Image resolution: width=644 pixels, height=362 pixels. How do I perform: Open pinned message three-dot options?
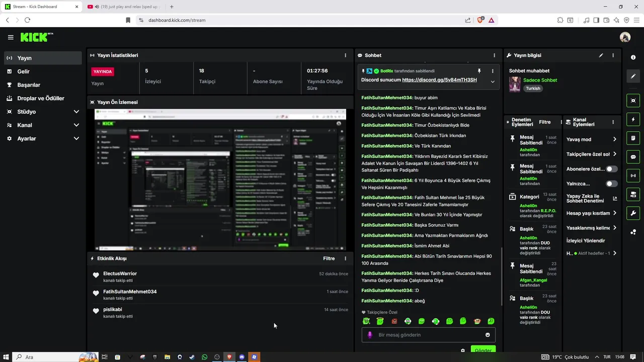(493, 71)
